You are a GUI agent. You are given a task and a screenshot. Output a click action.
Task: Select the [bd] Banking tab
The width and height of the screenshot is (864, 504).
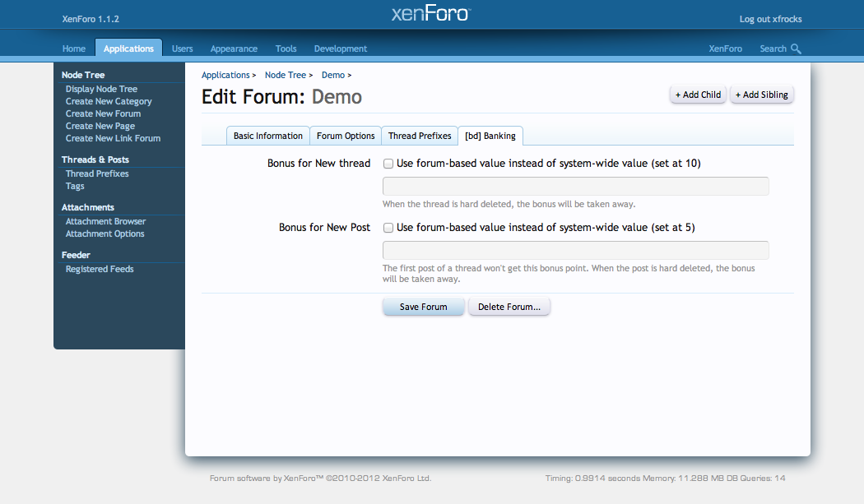click(490, 136)
